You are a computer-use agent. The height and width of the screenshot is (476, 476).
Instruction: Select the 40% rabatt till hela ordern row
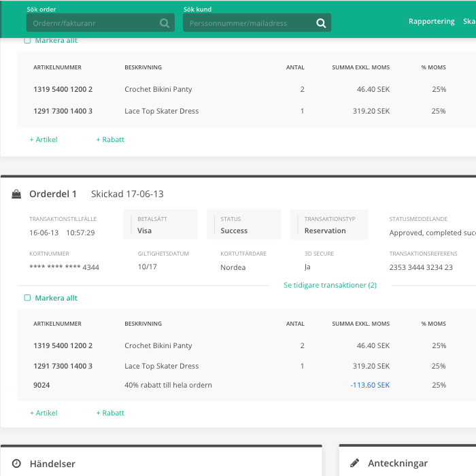coord(168,385)
